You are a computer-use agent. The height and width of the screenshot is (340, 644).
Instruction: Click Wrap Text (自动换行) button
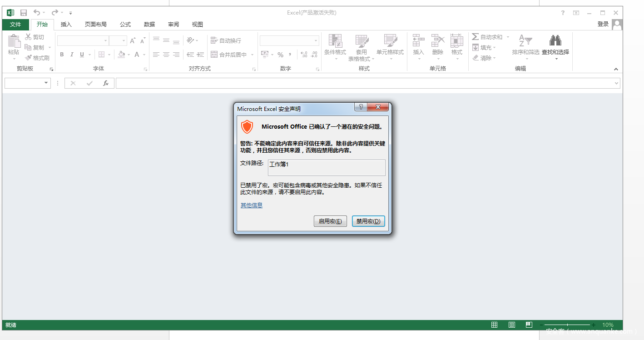point(226,40)
